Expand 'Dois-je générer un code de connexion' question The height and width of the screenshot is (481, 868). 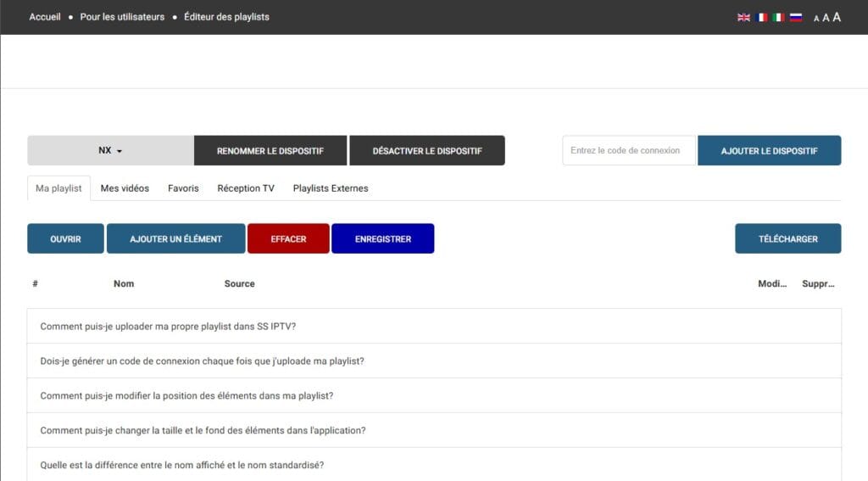click(202, 361)
